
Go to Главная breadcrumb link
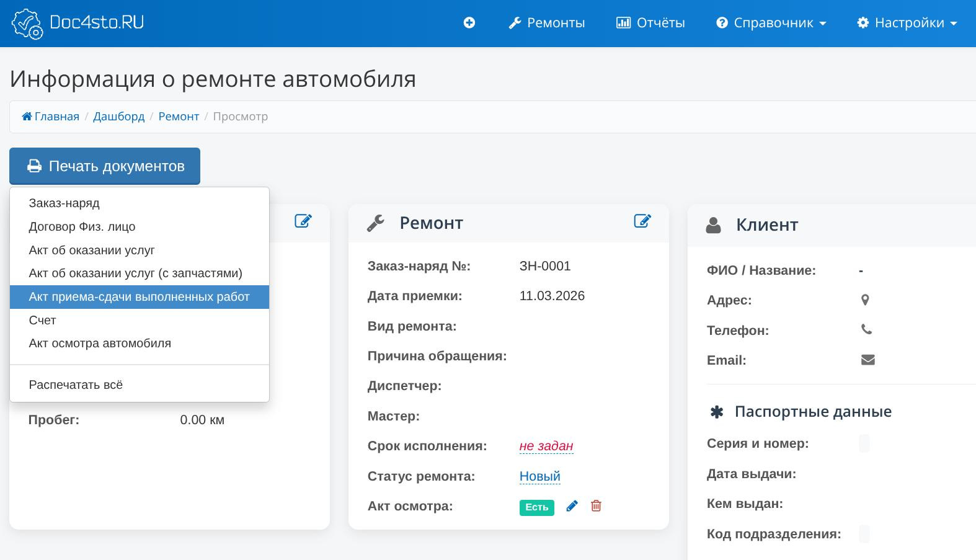tap(51, 117)
